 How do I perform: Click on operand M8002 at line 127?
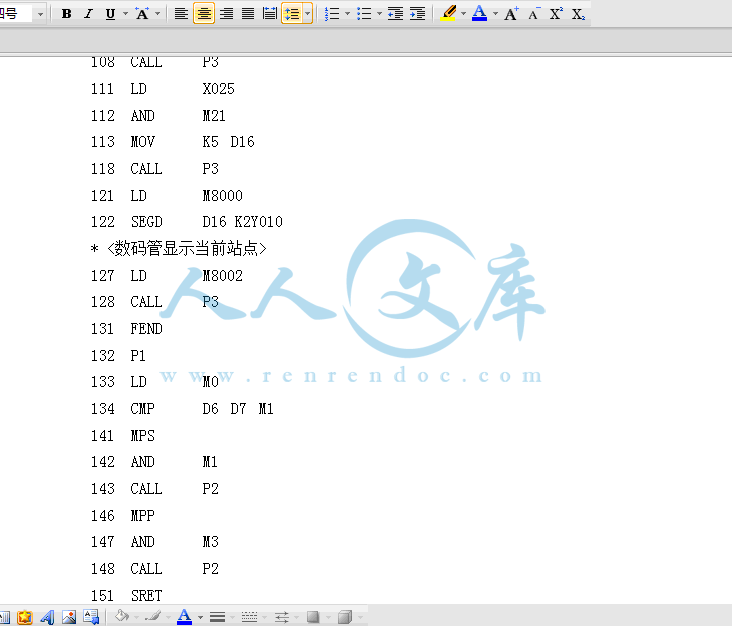223,275
